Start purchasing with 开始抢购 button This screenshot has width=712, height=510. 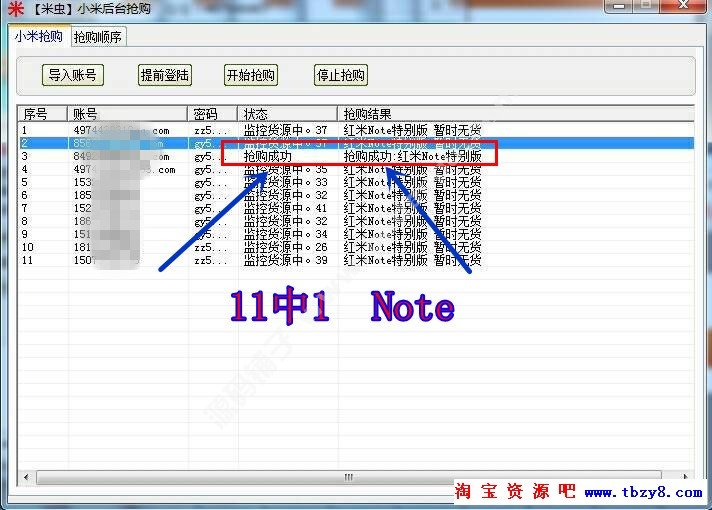pos(251,75)
